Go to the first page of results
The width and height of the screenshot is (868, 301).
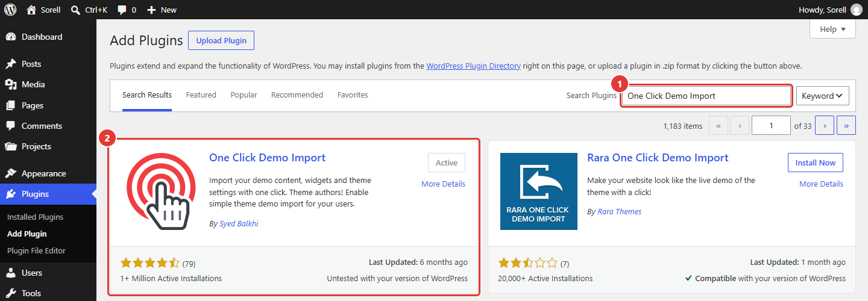coord(719,126)
